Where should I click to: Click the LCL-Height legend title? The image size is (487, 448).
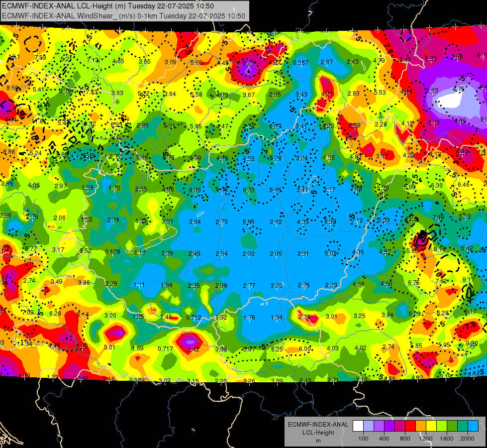318,433
